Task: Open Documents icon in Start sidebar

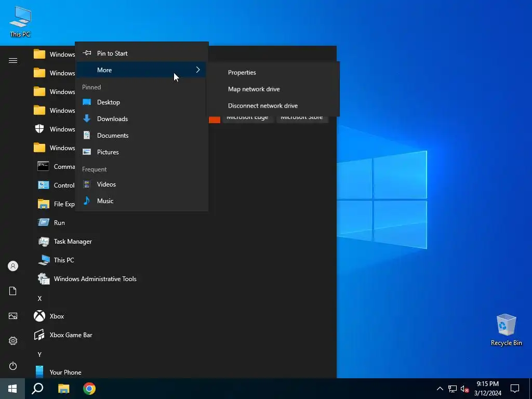Action: pos(13,291)
